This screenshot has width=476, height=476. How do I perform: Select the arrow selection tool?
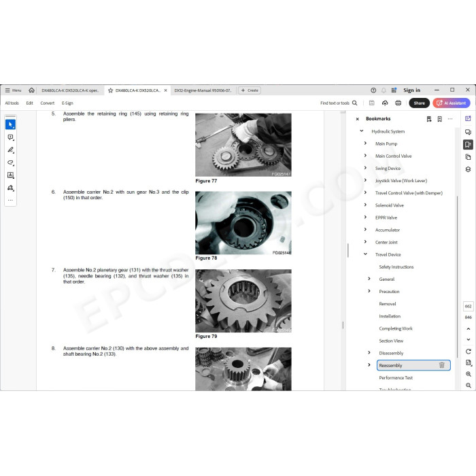coord(10,124)
